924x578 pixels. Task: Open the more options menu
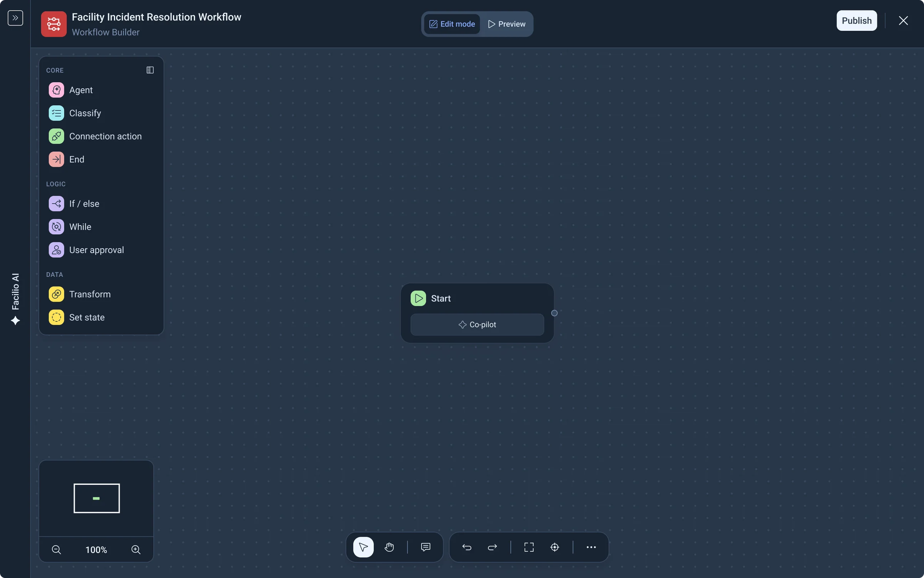(x=591, y=547)
